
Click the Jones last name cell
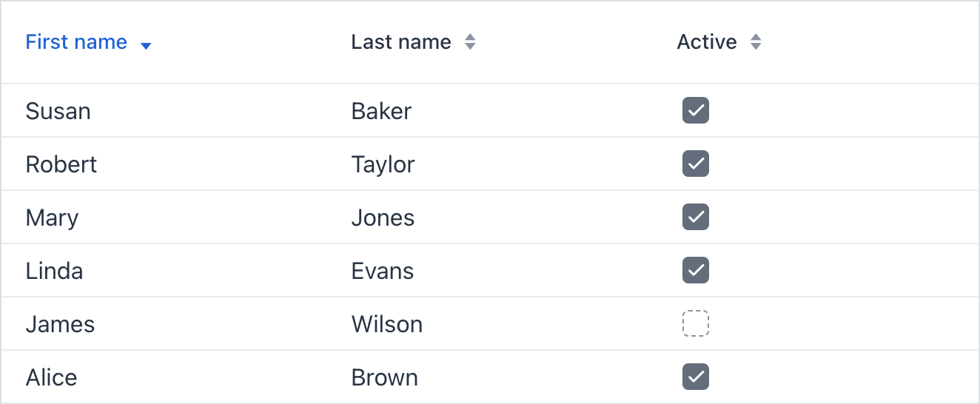click(x=383, y=218)
